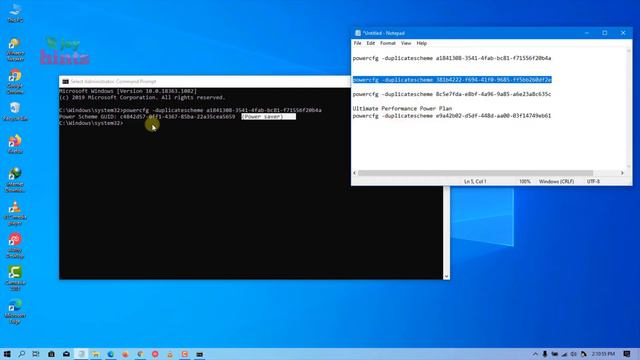The height and width of the screenshot is (360, 640).
Task: Click UTF-8 encoding in the status bar
Action: coord(593,181)
